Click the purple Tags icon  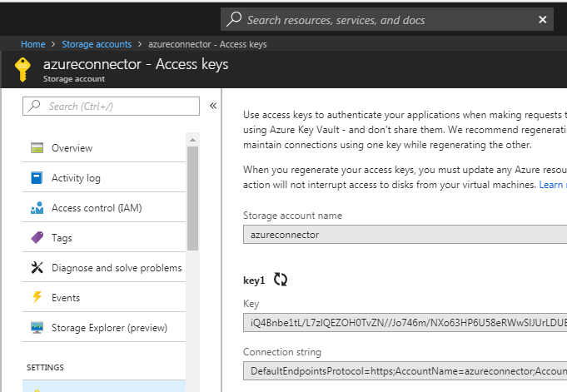37,238
